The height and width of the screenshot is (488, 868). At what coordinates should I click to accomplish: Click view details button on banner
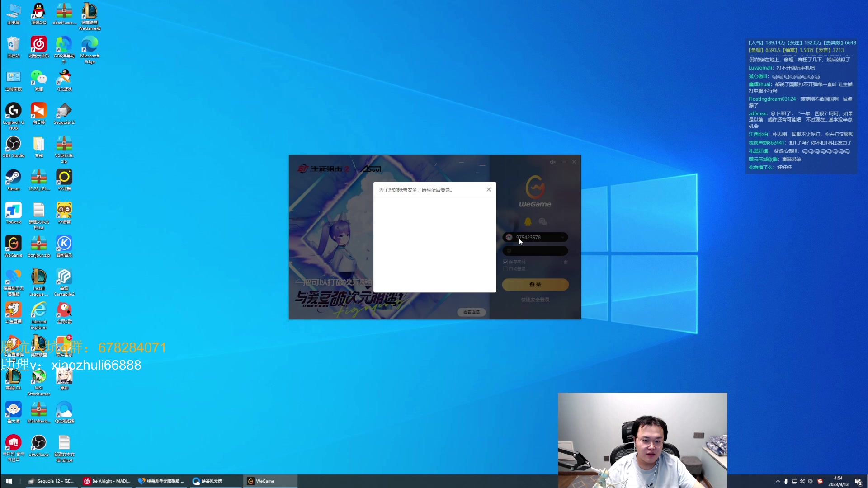tap(471, 312)
